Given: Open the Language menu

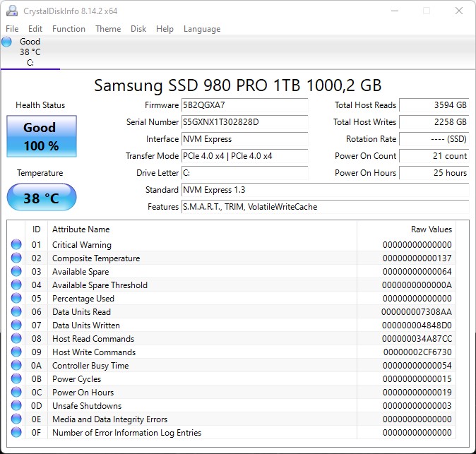Looking at the screenshot, I should tap(202, 29).
